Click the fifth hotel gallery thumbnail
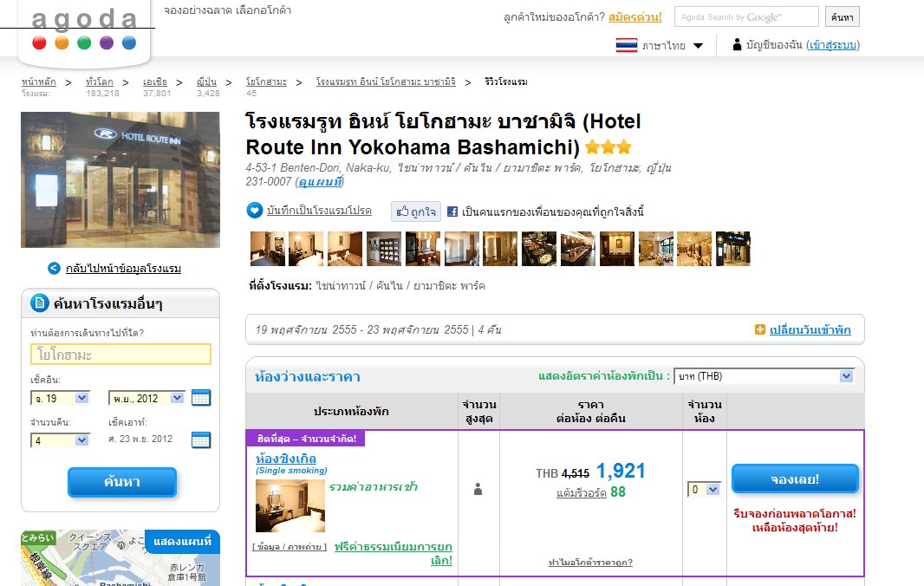The height and width of the screenshot is (586, 924). tap(422, 249)
